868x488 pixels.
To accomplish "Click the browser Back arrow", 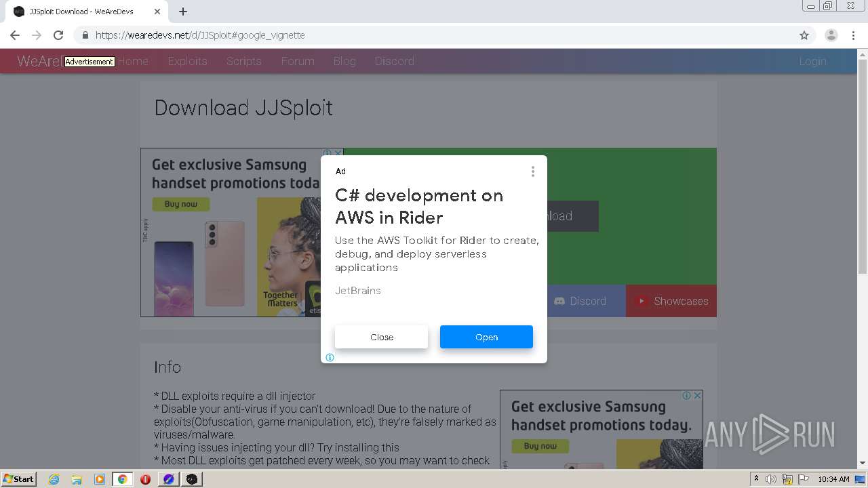I will tap(15, 35).
